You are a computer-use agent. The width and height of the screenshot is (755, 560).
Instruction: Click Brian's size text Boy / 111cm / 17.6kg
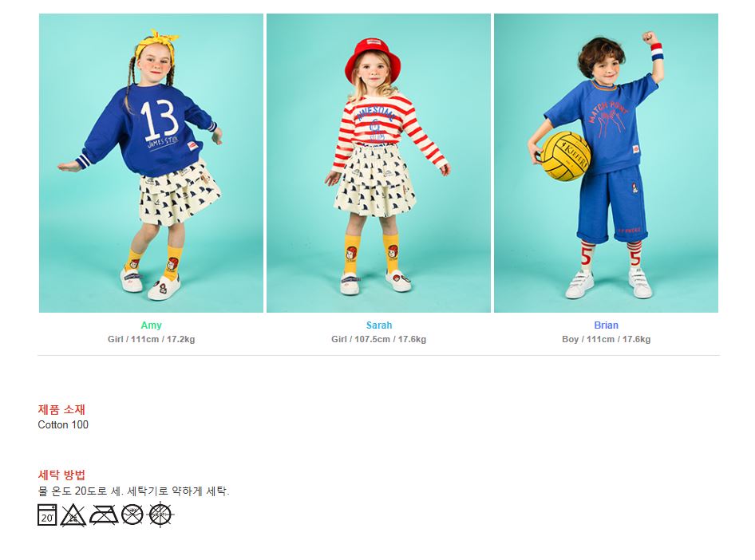[607, 339]
